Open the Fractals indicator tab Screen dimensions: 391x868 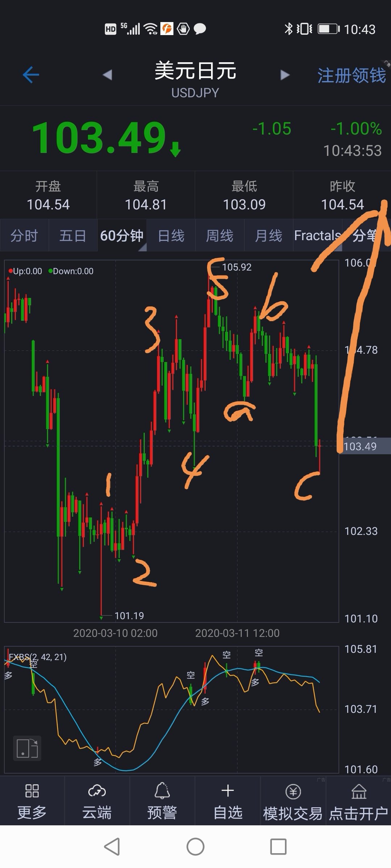318,235
